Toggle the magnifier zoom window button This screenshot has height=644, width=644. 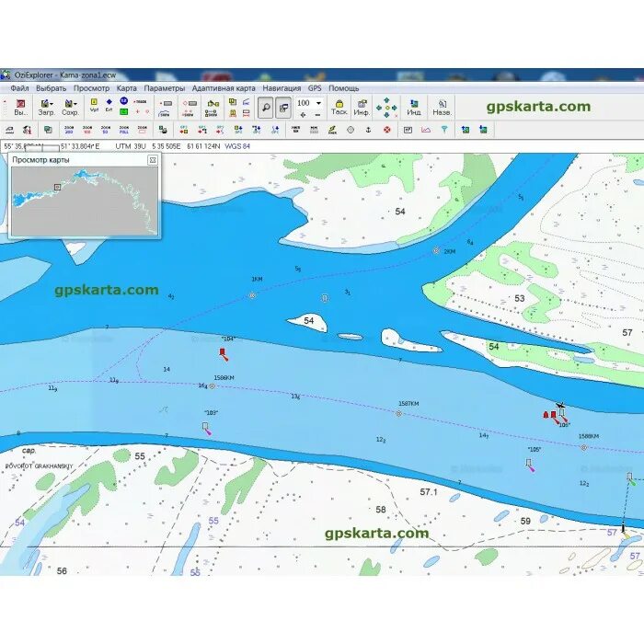tap(266, 108)
